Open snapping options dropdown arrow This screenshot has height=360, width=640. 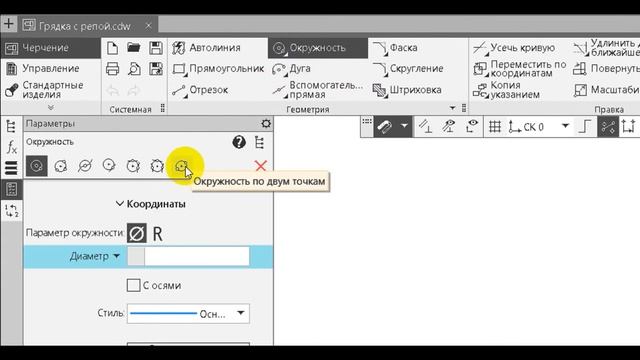pos(404,126)
